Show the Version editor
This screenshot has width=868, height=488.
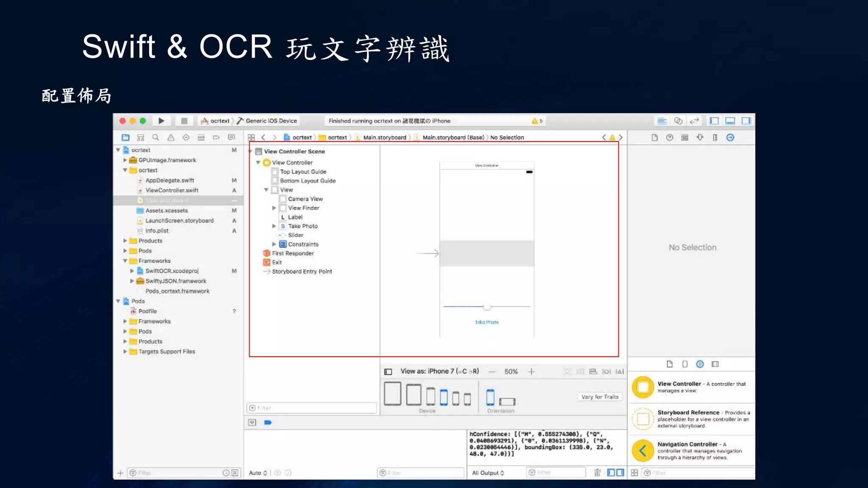pos(694,121)
